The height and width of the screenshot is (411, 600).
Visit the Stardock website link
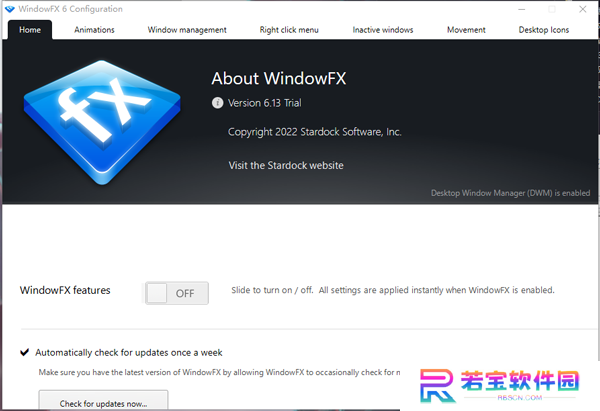[x=286, y=165]
